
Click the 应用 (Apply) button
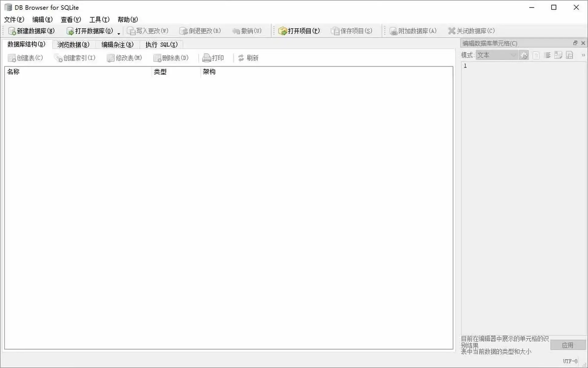(567, 345)
